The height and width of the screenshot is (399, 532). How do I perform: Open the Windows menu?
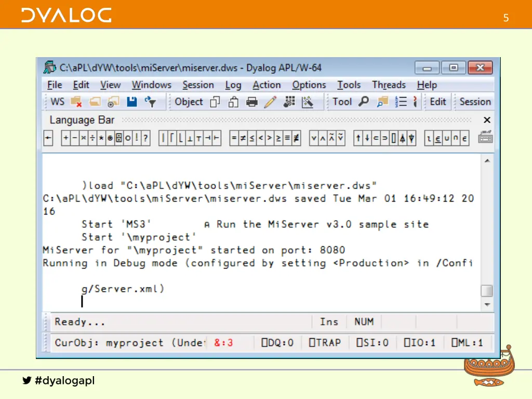(152, 85)
